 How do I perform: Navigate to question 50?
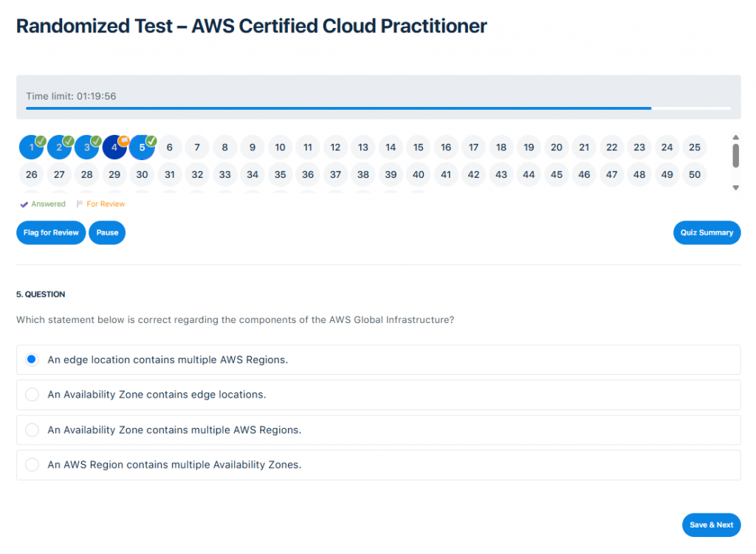click(x=694, y=174)
